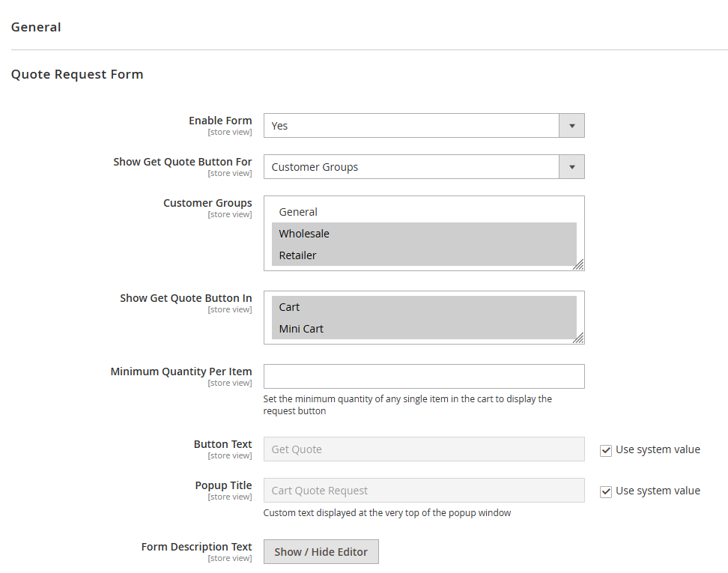Click the Minimum Quantity Per Item input field
The height and width of the screenshot is (573, 728).
(423, 376)
